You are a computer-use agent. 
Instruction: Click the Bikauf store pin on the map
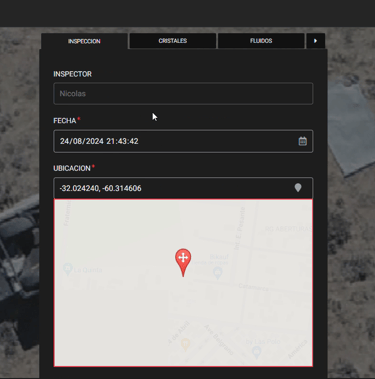click(x=218, y=273)
